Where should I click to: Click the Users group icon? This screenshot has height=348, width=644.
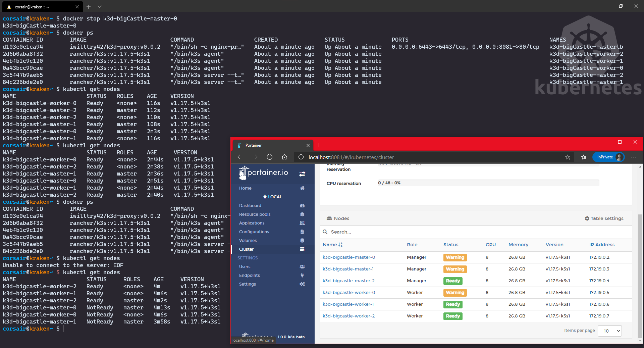302,267
